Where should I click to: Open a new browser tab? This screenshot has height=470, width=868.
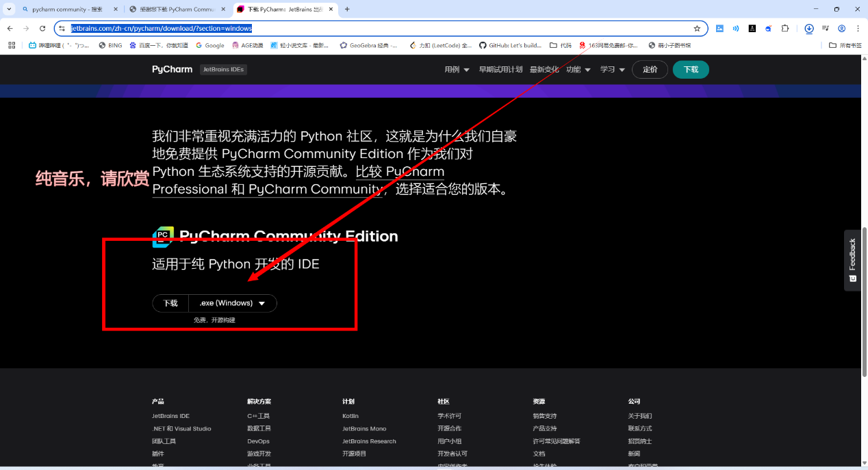[x=347, y=9]
